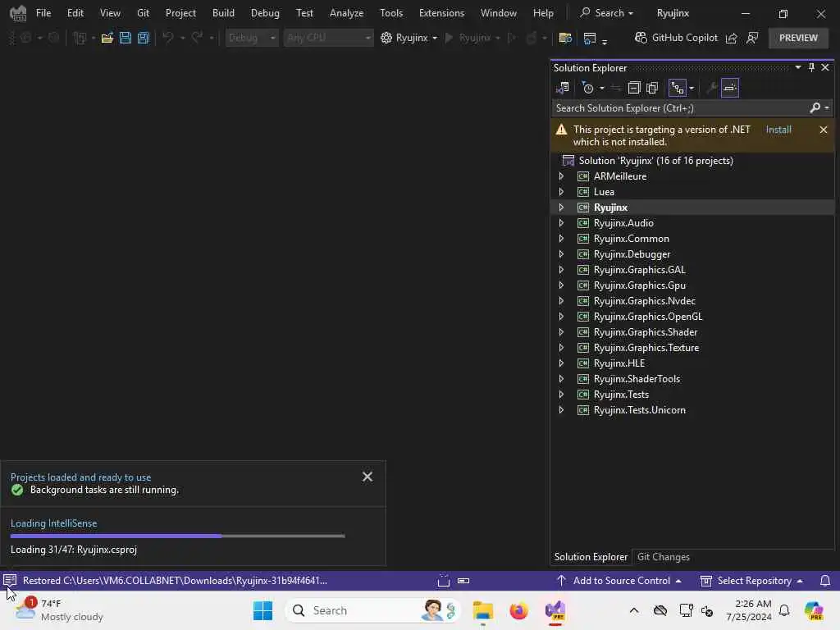840x630 pixels.
Task: Switch to the Solution Explorer tab
Action: coord(591,557)
